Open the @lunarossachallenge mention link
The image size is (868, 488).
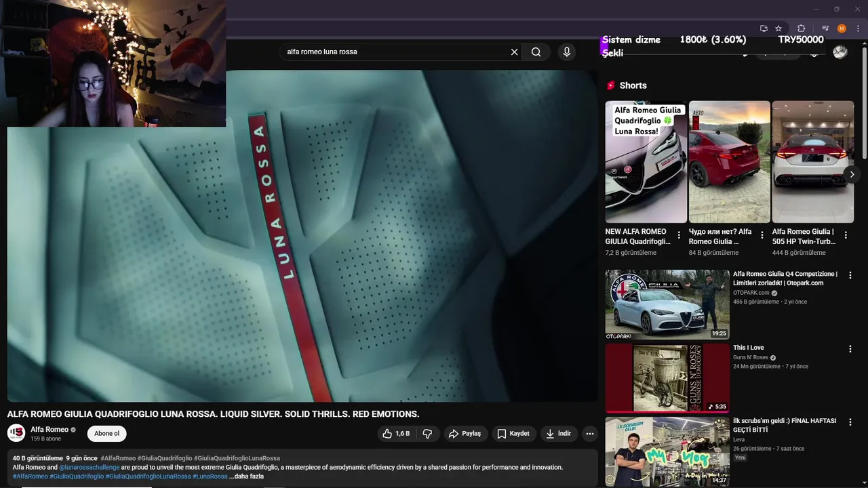(90, 468)
